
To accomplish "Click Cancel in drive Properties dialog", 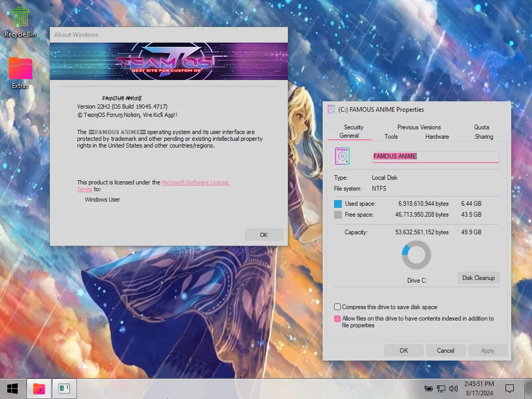I will point(445,351).
